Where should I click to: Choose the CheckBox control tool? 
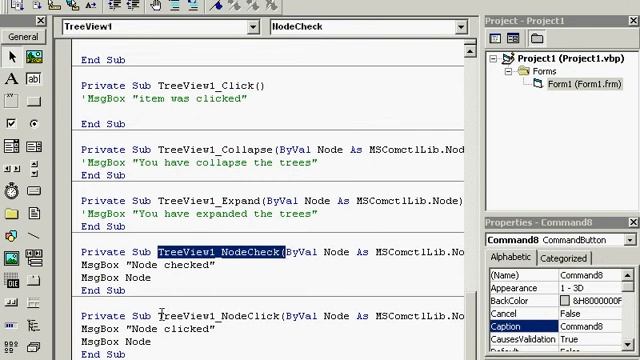coord(11,123)
